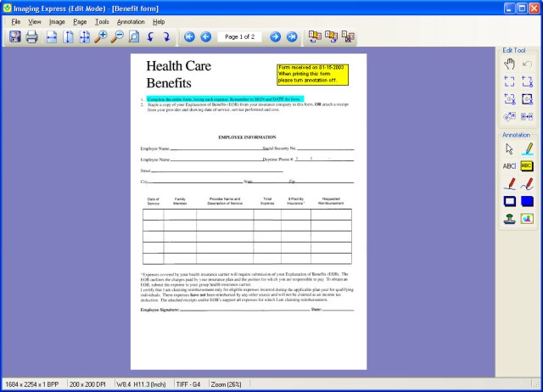Go to the last page
The height and width of the screenshot is (392, 543).
pos(292,36)
